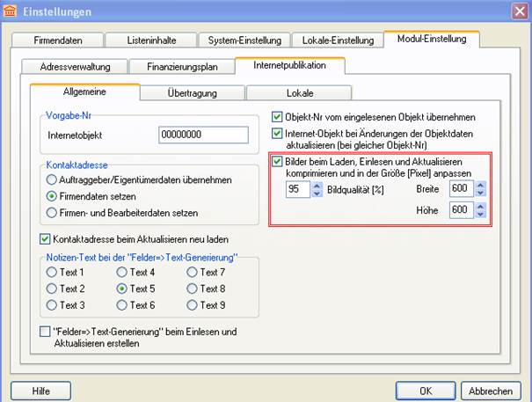The width and height of the screenshot is (532, 402).
Task: Open the Listeninhalte tab
Action: [x=151, y=40]
